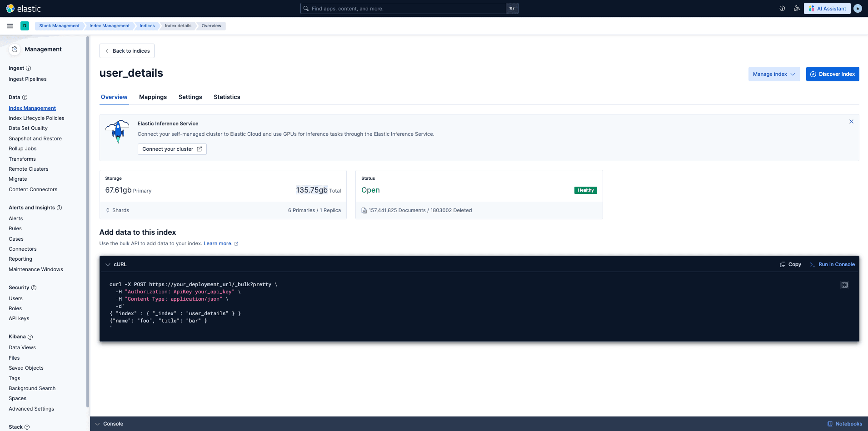Switch to the Settings tab
Viewport: 868px width, 431px height.
pos(190,97)
